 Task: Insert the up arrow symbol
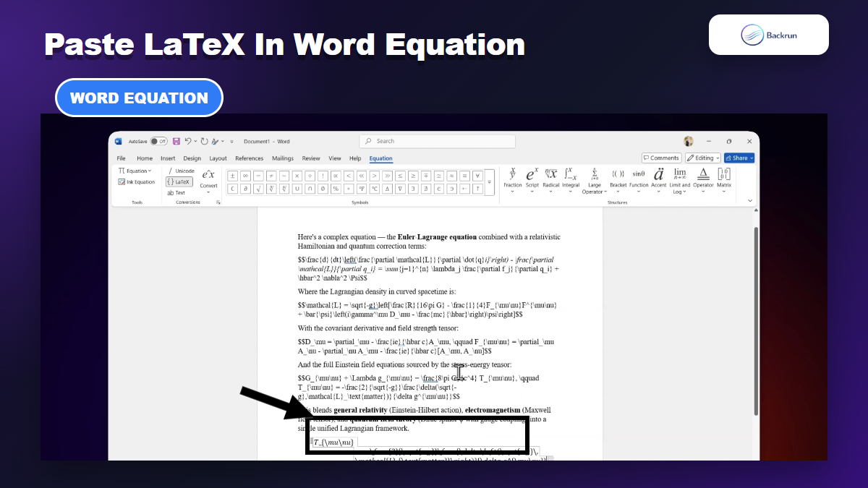477,189
